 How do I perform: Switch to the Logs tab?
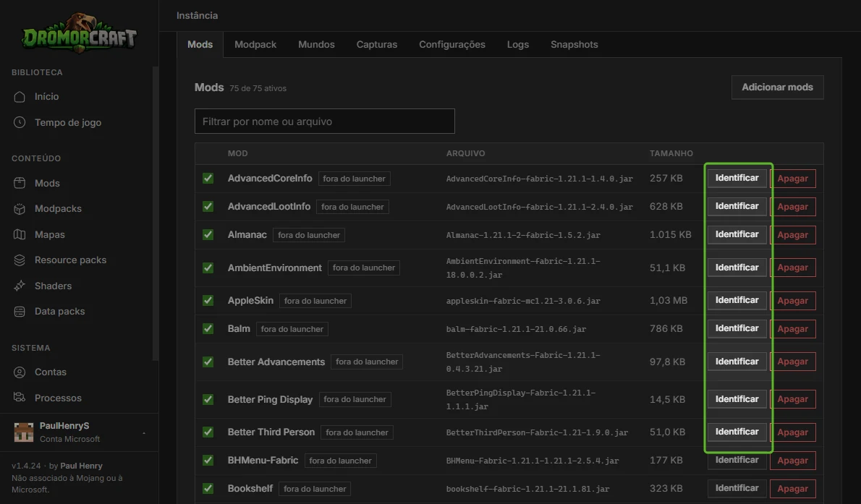point(518,45)
